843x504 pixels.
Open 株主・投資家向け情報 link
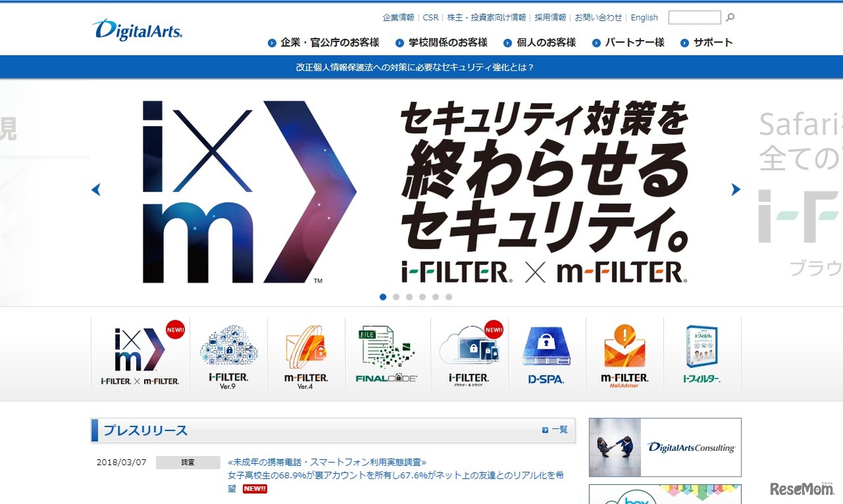coord(487,18)
